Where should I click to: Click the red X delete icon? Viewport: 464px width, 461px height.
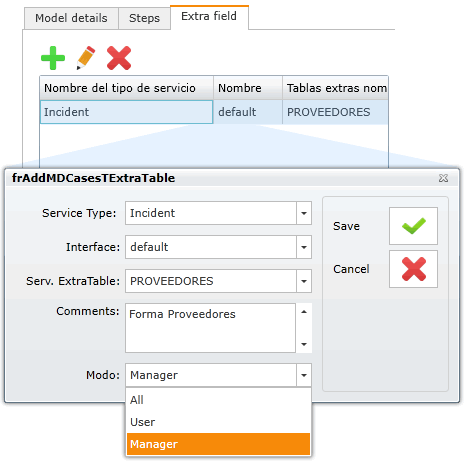(119, 58)
